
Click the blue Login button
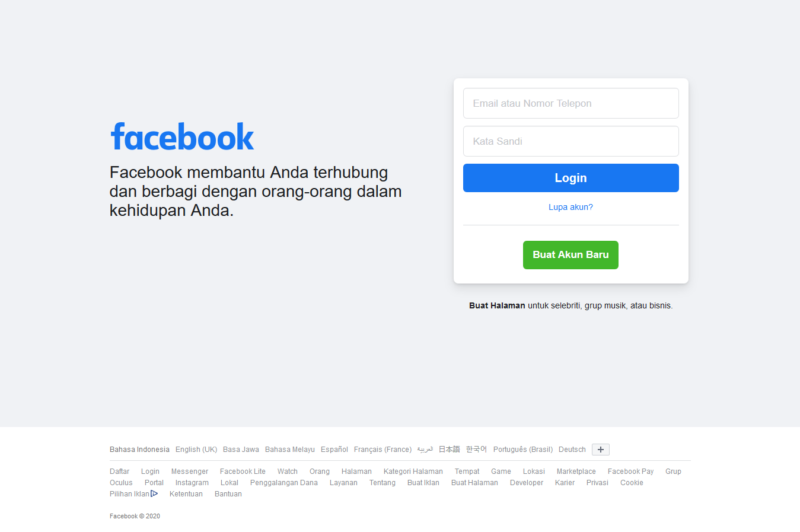(x=570, y=178)
